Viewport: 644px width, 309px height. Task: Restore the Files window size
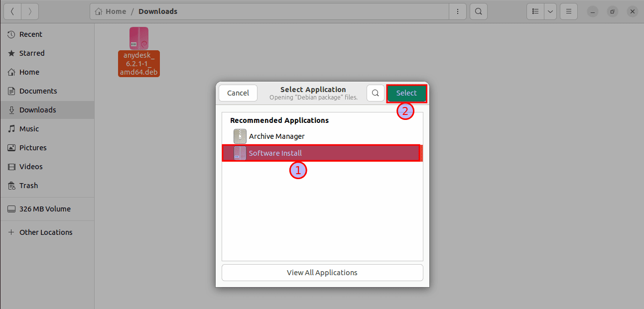(x=613, y=11)
